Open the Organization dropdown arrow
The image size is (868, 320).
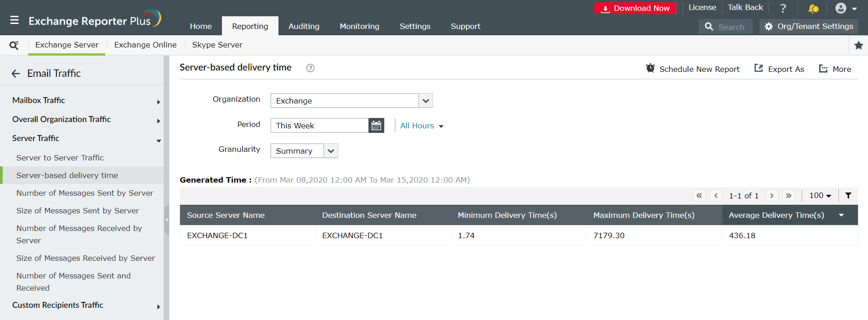pos(425,101)
